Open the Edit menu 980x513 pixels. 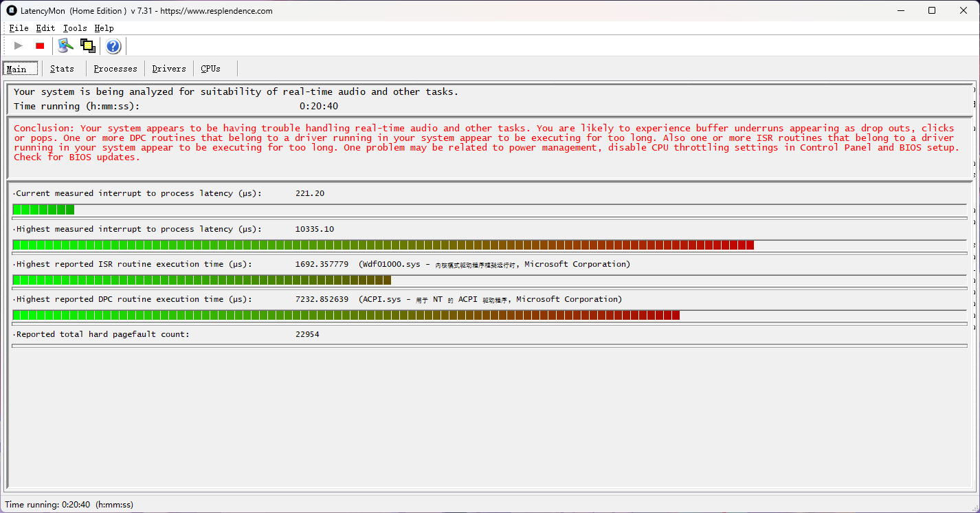point(45,28)
